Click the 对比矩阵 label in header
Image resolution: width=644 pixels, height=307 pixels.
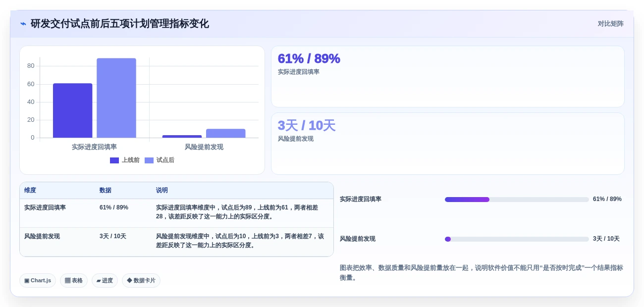[x=610, y=24]
